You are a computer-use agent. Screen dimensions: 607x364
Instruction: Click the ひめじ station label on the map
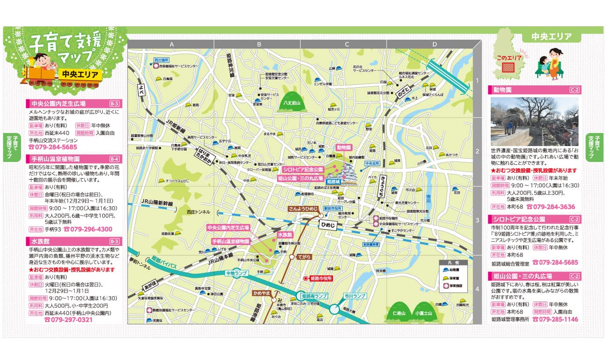(x=328, y=224)
